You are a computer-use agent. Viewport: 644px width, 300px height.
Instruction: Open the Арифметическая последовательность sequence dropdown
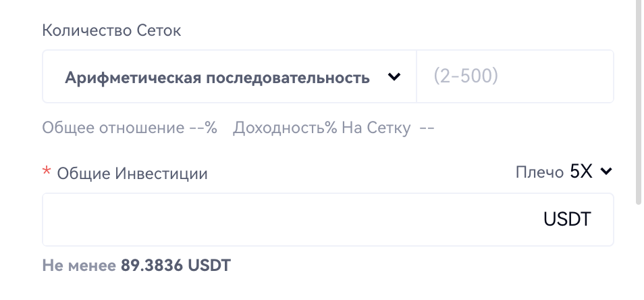point(230,77)
